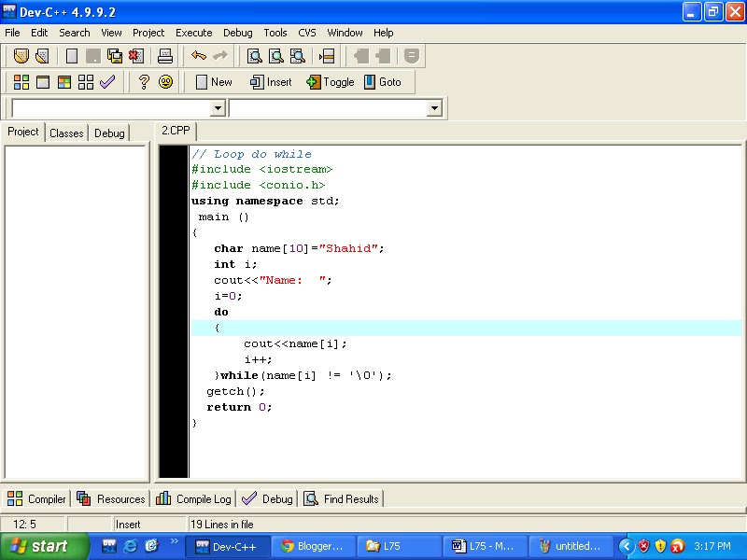The width and height of the screenshot is (747, 560).
Task: Switch to the Debug tab in left panel
Action: tap(109, 133)
